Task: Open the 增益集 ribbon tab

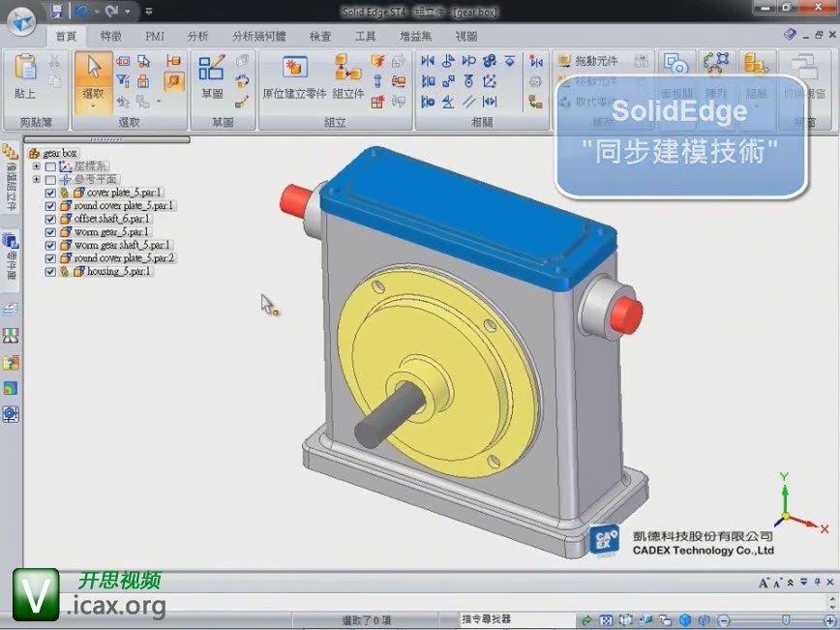Action: click(416, 37)
